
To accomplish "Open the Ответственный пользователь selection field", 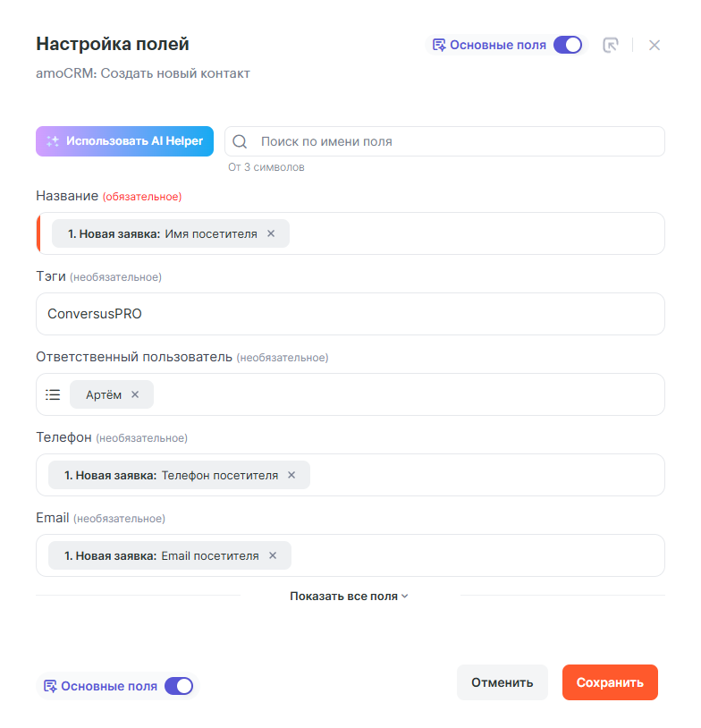I will click(x=402, y=394).
